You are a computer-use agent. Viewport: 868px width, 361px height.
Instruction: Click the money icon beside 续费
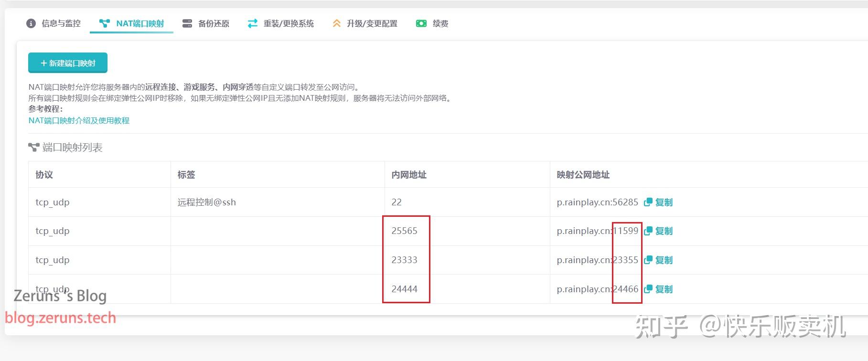click(421, 23)
